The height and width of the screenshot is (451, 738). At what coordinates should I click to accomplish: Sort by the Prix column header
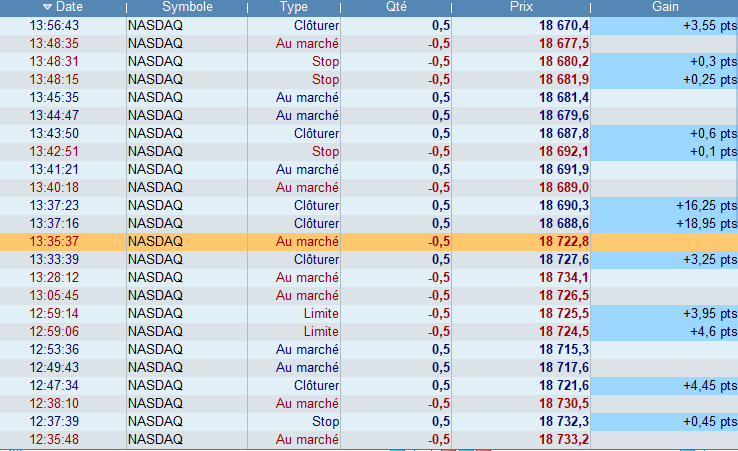tap(521, 7)
